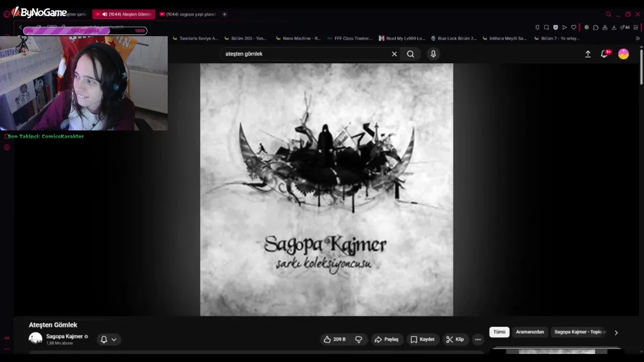Open the three-dot more actions menu
Viewport: 644px width, 362px height.
478,339
